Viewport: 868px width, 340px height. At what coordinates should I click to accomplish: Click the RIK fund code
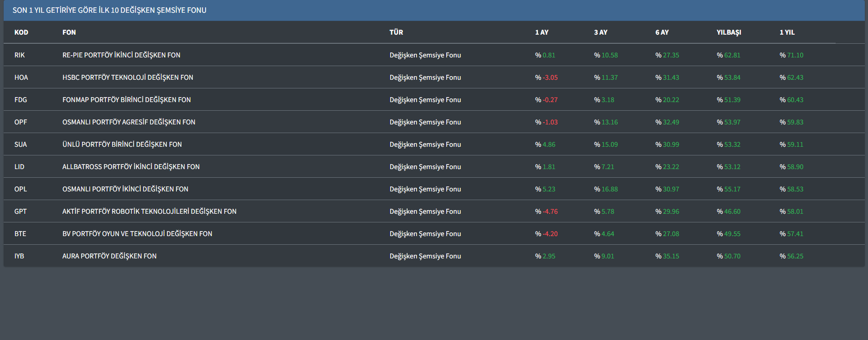(x=20, y=55)
